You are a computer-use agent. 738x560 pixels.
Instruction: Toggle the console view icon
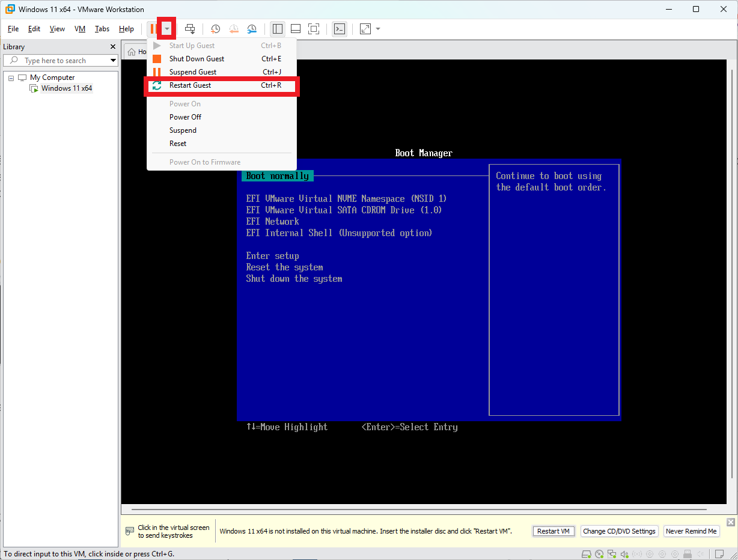click(x=340, y=29)
